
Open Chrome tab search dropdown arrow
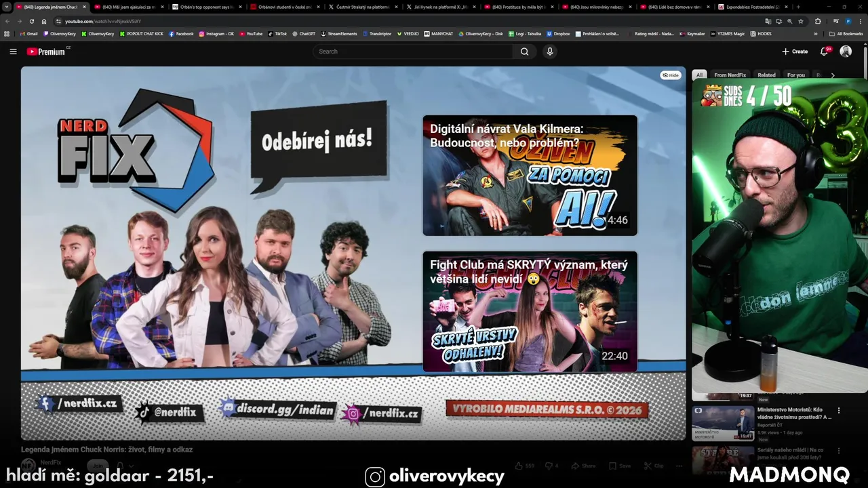point(7,7)
